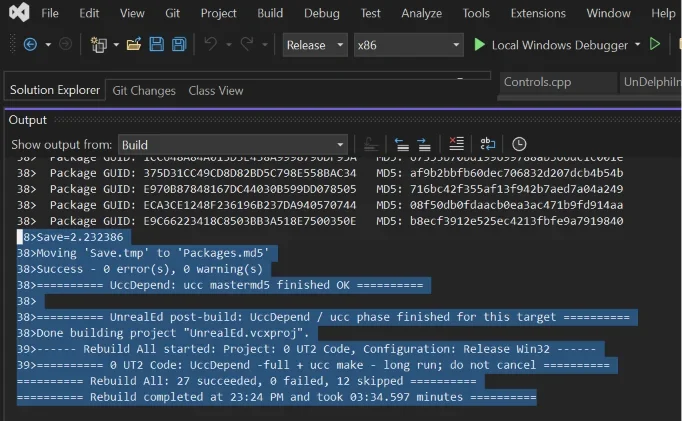682x421 pixels.
Task: Open the Help menu
Action: 663,13
